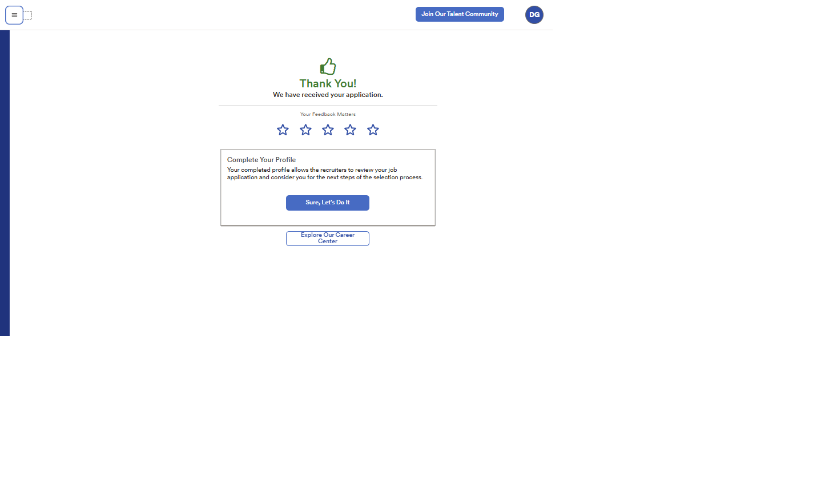Click the dashed square icon beside the menu
829x504 pixels.
click(x=27, y=15)
